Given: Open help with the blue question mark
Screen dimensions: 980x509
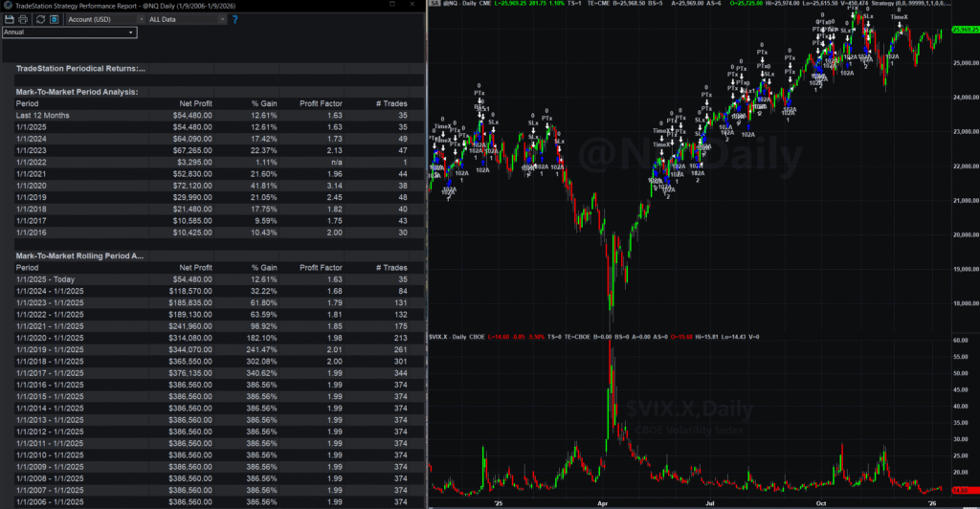Looking at the screenshot, I should (x=233, y=19).
